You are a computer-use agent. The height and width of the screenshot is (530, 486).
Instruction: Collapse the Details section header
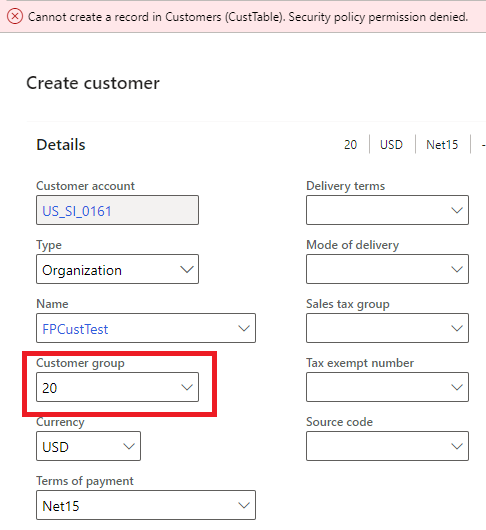61,145
